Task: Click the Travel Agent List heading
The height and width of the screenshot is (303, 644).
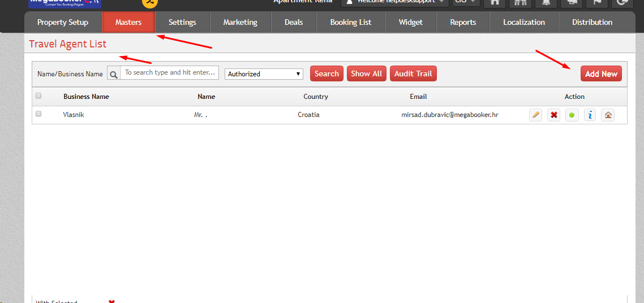Action: pos(68,44)
